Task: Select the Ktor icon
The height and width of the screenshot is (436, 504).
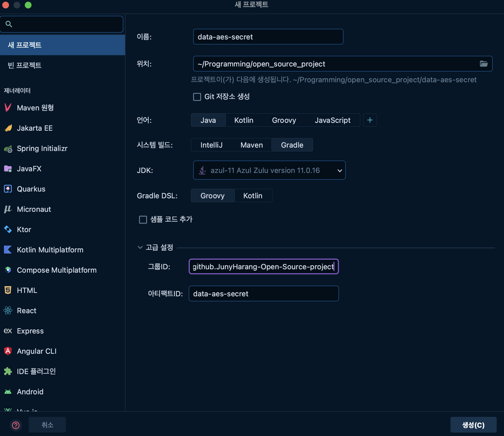Action: 8,230
